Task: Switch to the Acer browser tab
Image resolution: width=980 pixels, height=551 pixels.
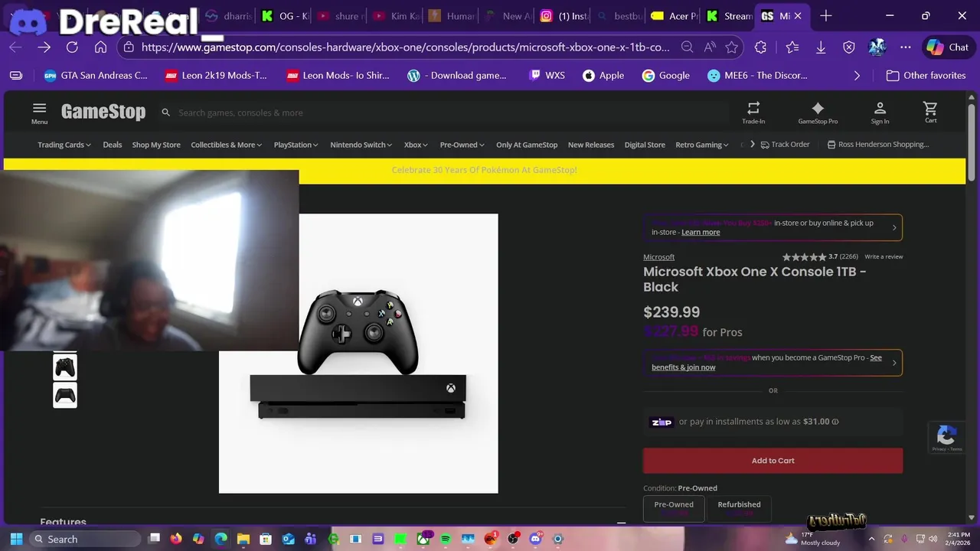Action: coord(675,16)
